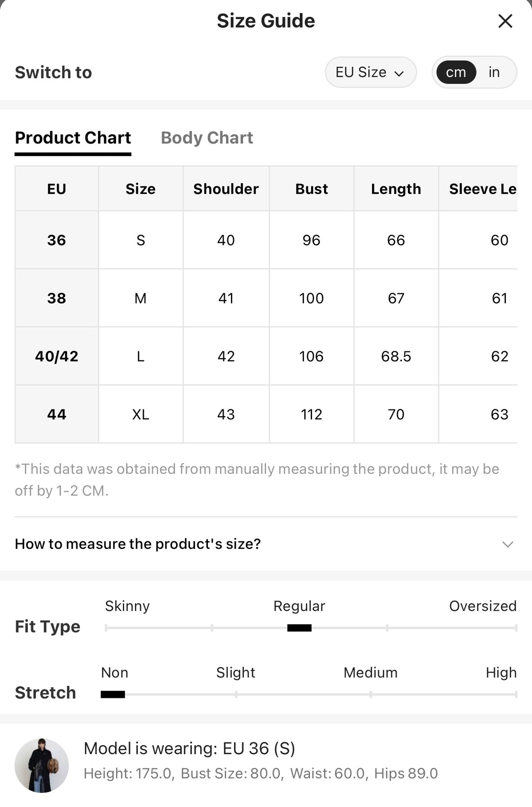
Task: Select the EU 38 size row
Action: [x=266, y=298]
